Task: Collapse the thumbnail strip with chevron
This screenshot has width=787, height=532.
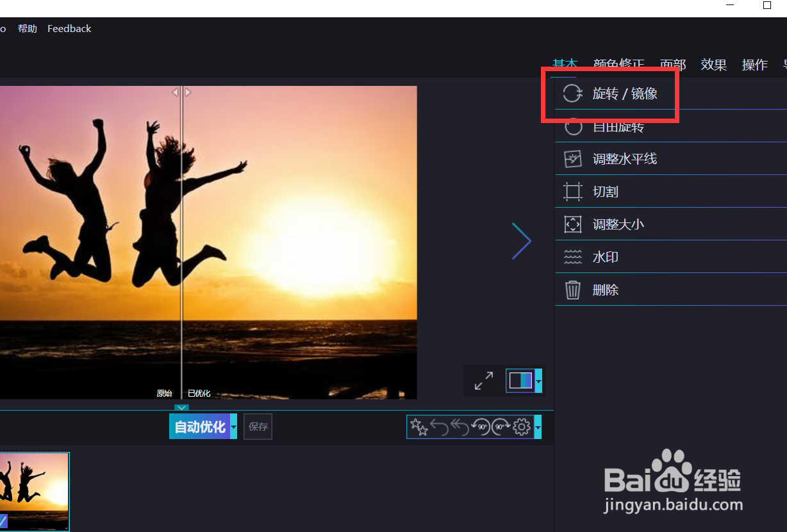Action: pos(182,408)
